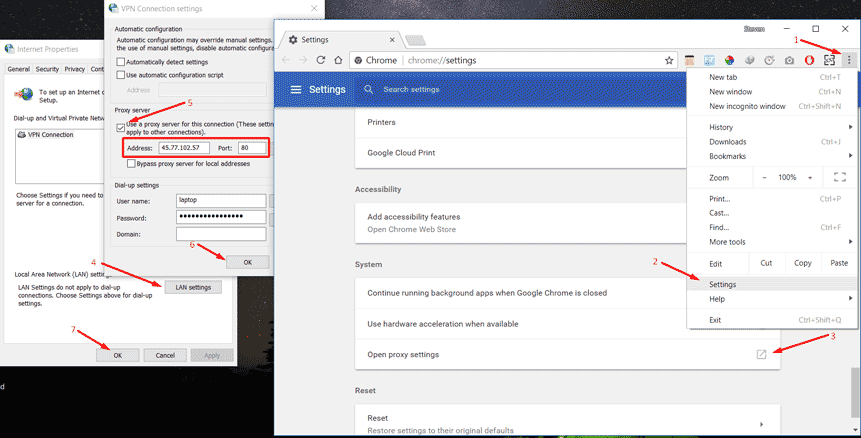Click the grey globe extension icon
The width and height of the screenshot is (861, 438).
(750, 60)
